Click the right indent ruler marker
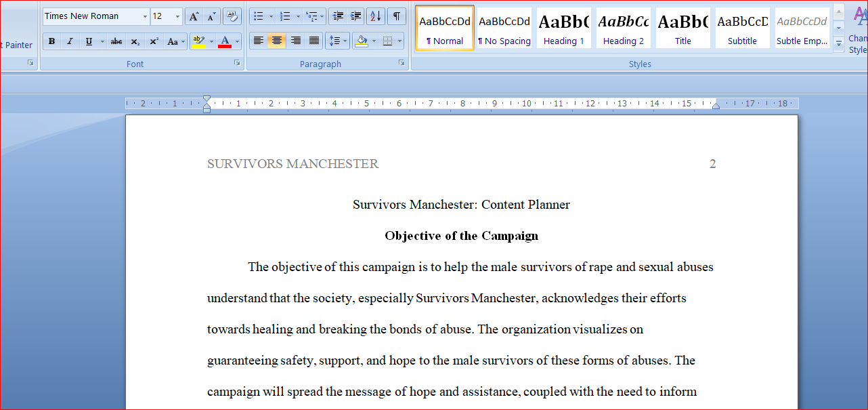The width and height of the screenshot is (868, 410). [x=716, y=105]
